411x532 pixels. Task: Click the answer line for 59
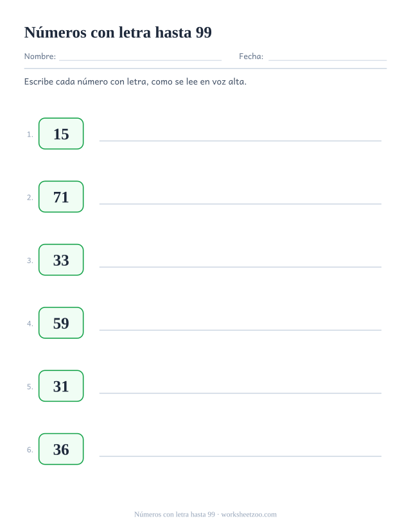pos(240,330)
